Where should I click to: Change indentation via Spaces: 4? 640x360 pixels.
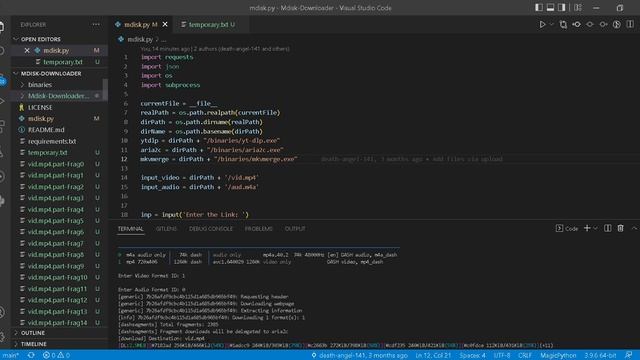coord(472,356)
